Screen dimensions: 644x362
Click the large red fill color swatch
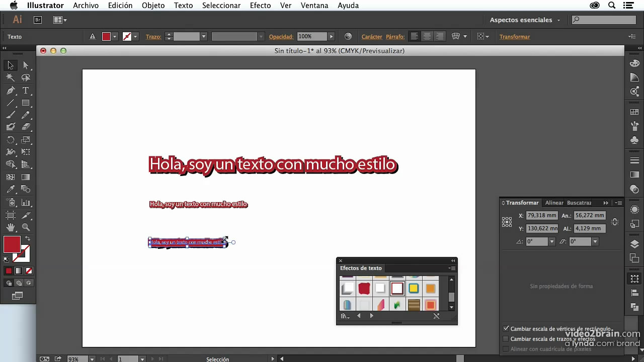pyautogui.click(x=12, y=244)
